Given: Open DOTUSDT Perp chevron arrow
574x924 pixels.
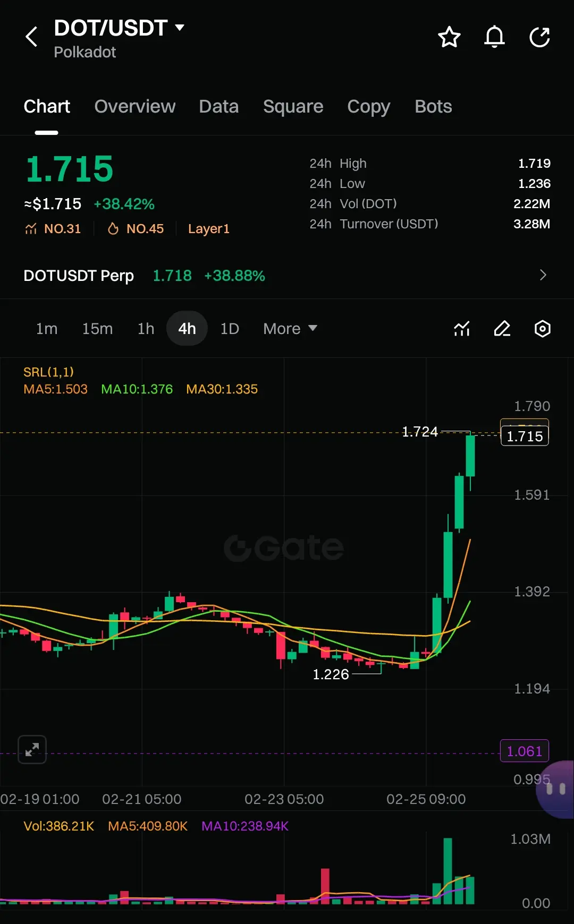Looking at the screenshot, I should click(x=543, y=275).
